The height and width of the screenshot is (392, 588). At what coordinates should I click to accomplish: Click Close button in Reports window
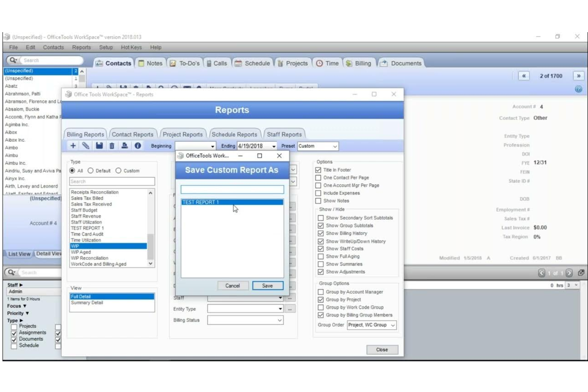[x=382, y=350]
